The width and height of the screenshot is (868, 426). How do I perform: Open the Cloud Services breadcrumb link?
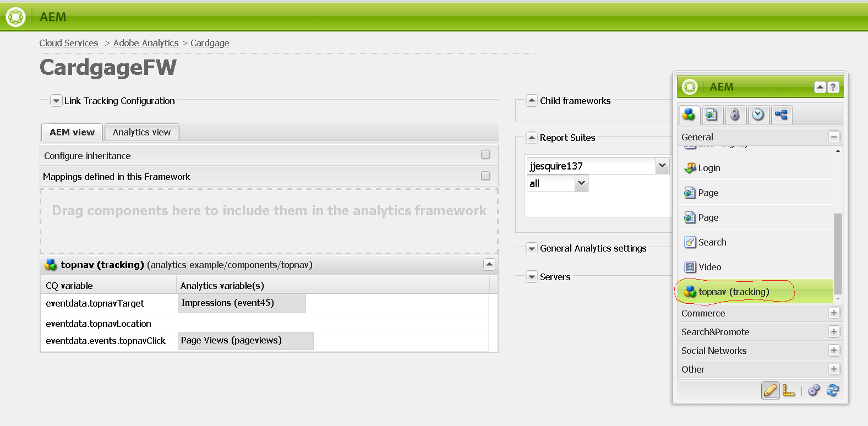pyautogui.click(x=69, y=43)
